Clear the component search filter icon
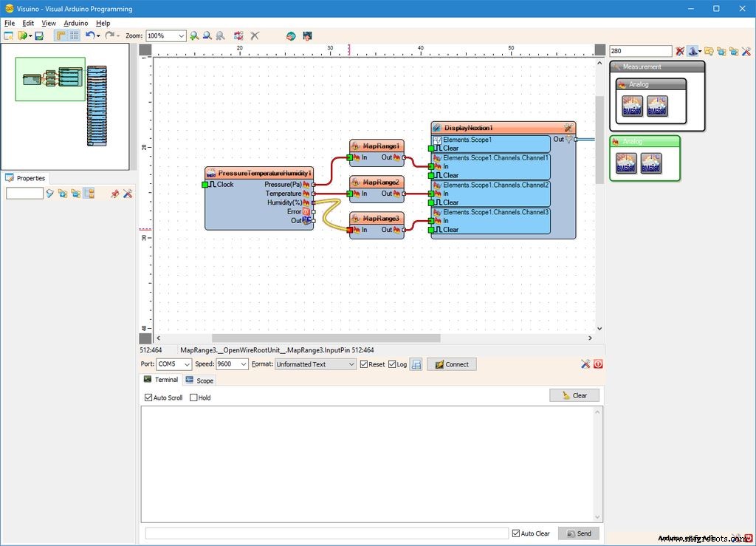 pyautogui.click(x=680, y=51)
